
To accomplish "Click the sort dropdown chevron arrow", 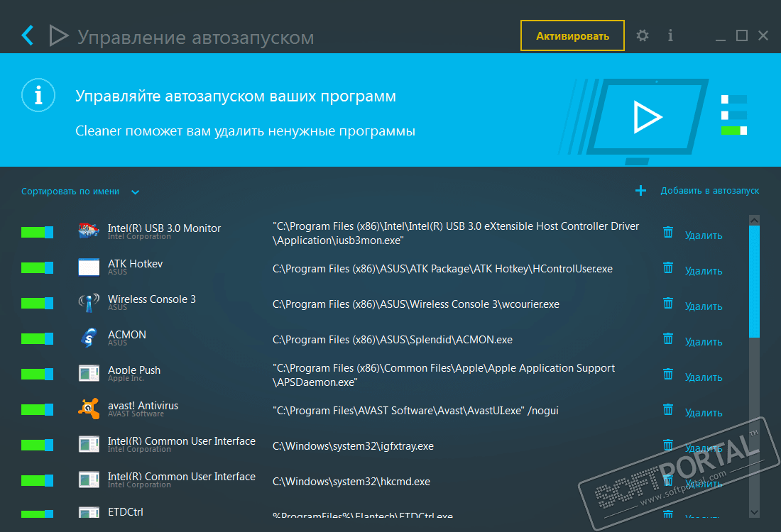I will coord(135,192).
